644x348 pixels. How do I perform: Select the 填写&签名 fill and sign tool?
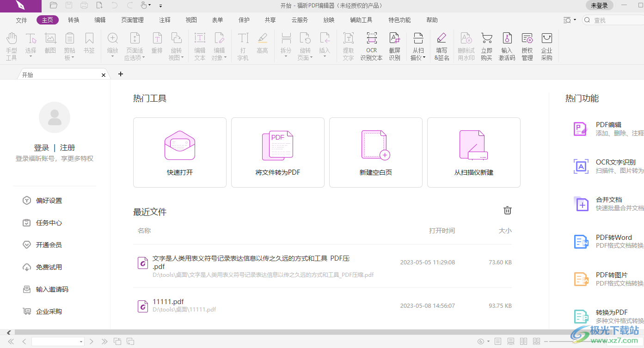442,46
